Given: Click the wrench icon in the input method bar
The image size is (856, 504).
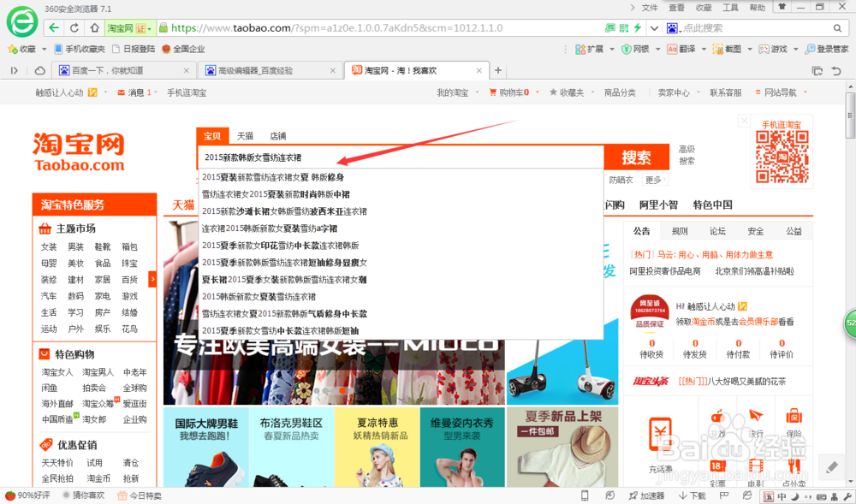Looking at the screenshot, I should [847, 496].
